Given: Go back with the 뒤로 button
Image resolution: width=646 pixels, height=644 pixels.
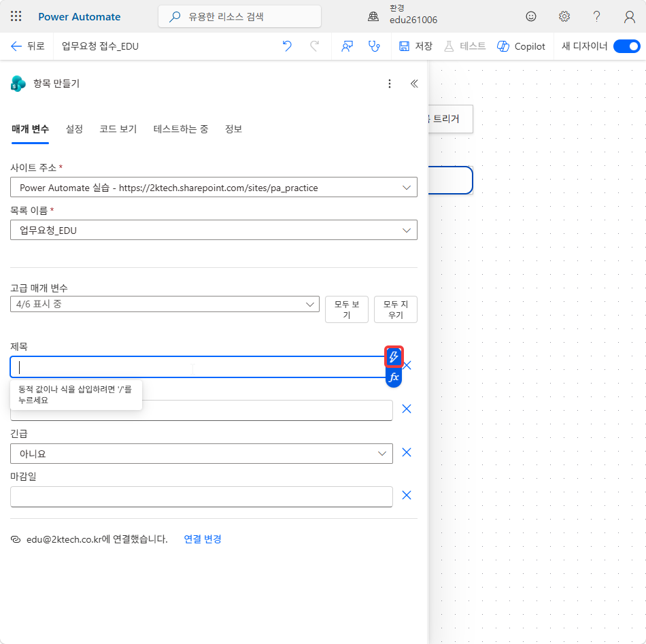Looking at the screenshot, I should click(27, 46).
